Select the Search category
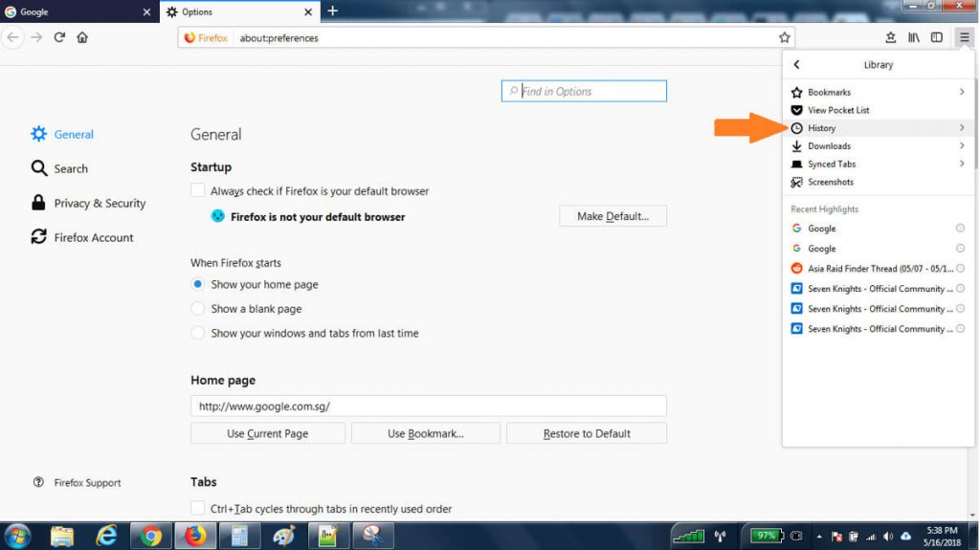 60,168
